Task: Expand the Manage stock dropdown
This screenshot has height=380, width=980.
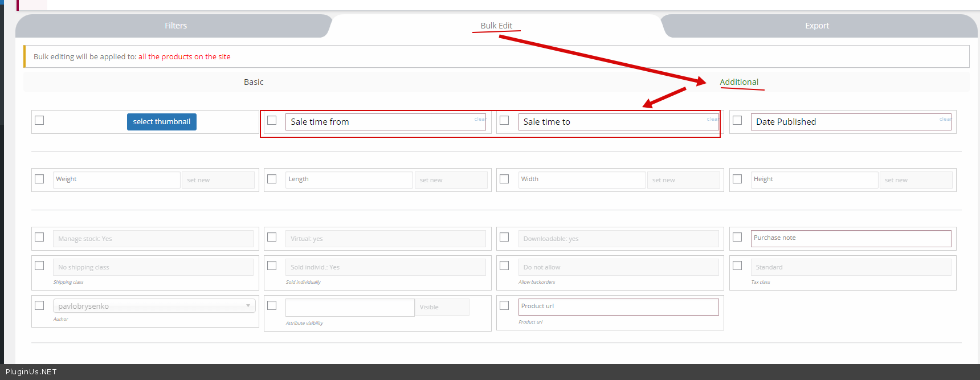Action: pos(153,239)
